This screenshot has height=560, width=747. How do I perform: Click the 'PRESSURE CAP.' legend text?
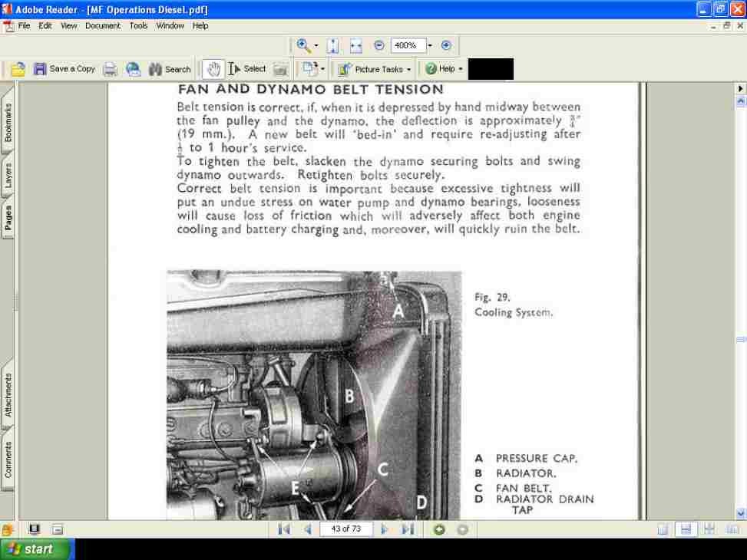pos(537,458)
